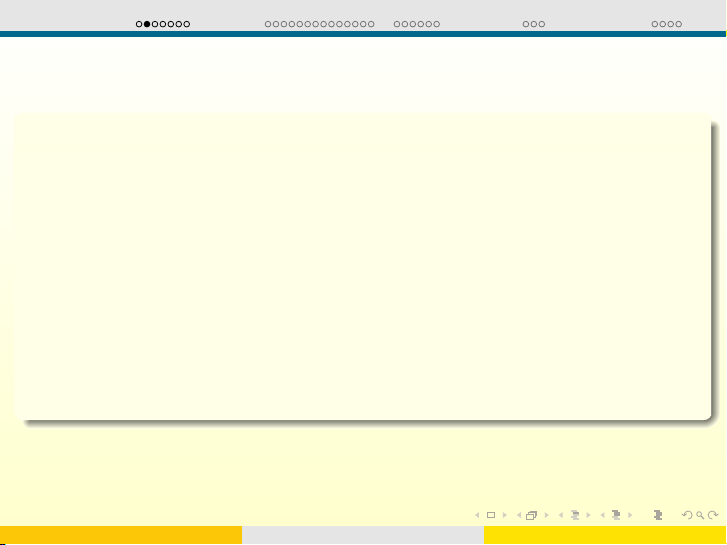This screenshot has height=545, width=727.
Task: Jump to first dot of 14-dot section
Action: point(267,23)
